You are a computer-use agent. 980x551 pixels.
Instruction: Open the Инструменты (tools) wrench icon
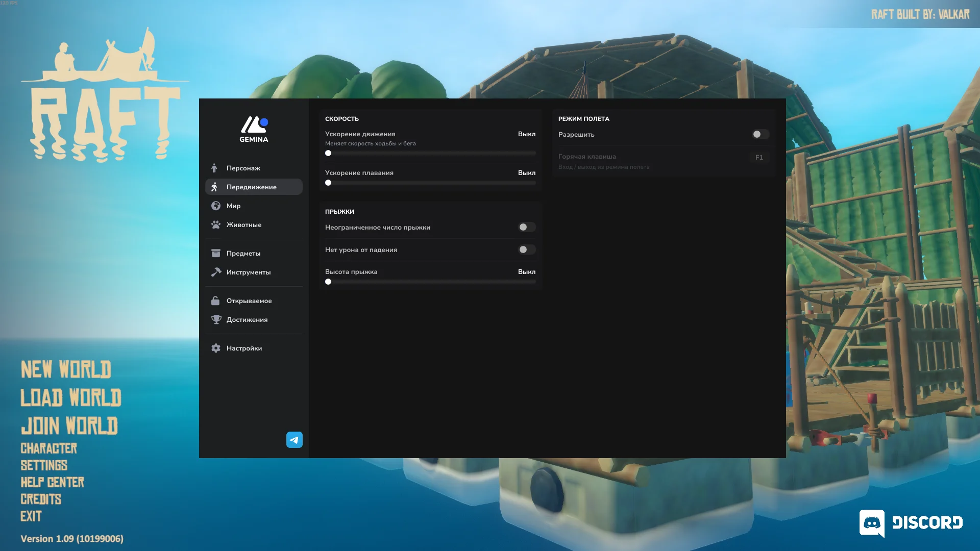click(216, 272)
